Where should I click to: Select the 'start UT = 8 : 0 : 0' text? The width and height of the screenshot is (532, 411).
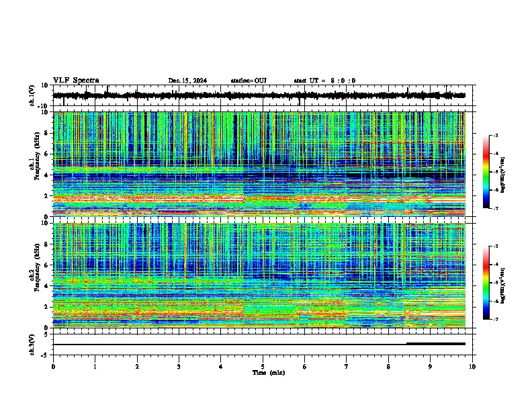[x=324, y=81]
